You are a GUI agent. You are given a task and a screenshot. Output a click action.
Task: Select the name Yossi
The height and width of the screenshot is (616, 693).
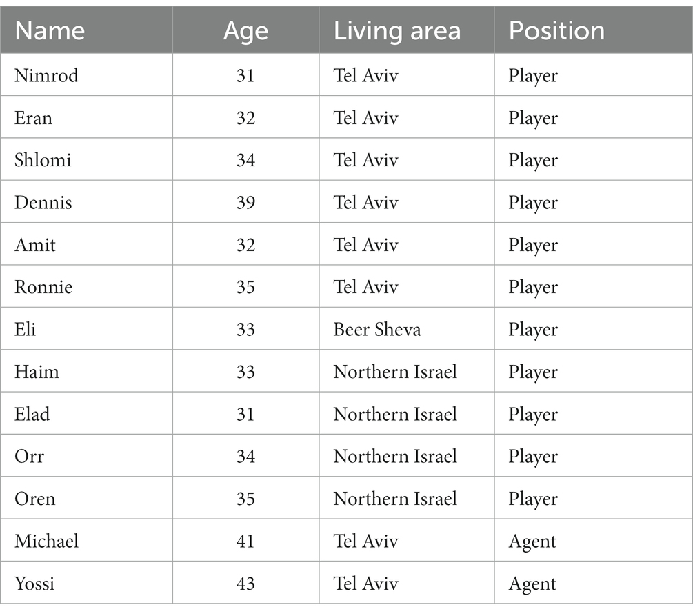click(x=34, y=584)
